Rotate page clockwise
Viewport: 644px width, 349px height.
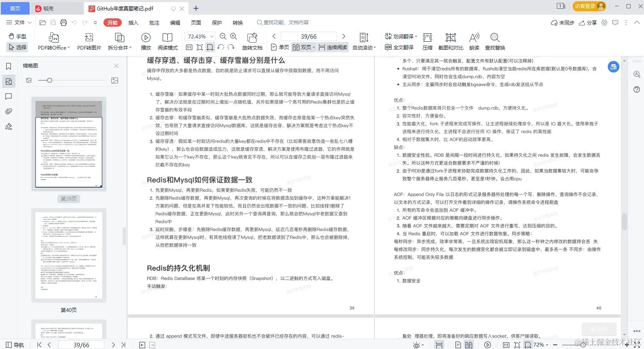[231, 47]
